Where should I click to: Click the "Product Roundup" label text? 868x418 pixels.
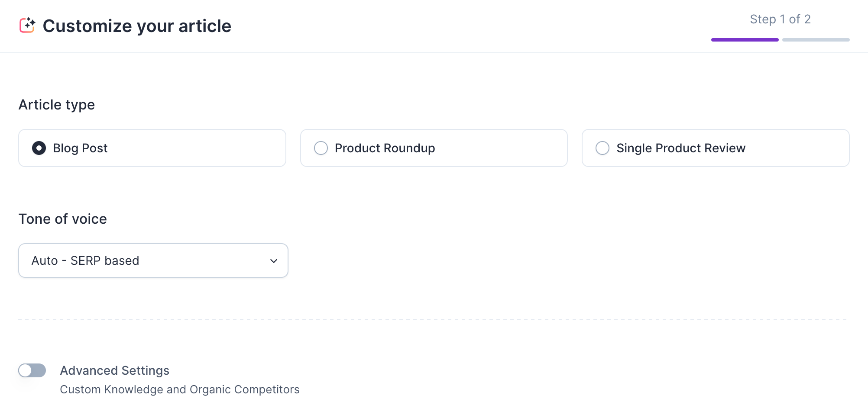tap(385, 148)
